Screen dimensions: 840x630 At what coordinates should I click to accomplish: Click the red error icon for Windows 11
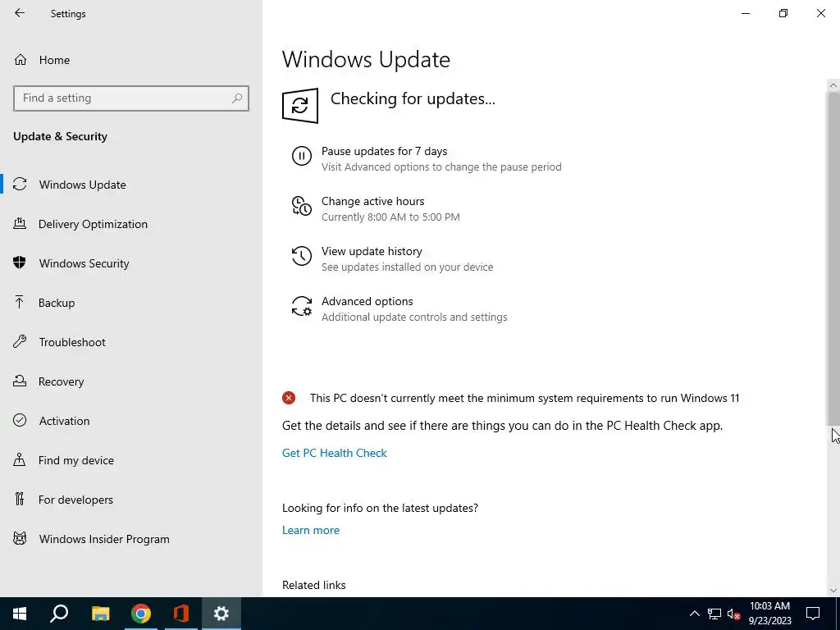[x=289, y=398]
